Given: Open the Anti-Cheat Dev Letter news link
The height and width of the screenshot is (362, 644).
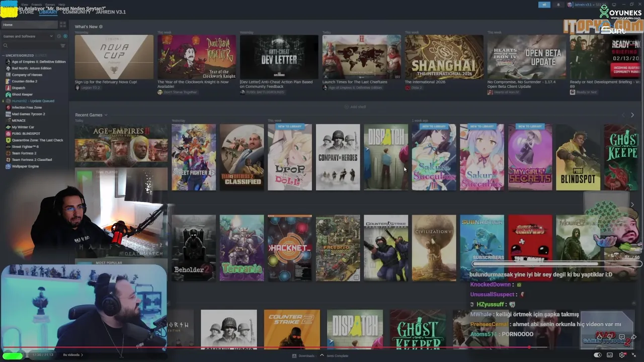Looking at the screenshot, I should click(276, 84).
